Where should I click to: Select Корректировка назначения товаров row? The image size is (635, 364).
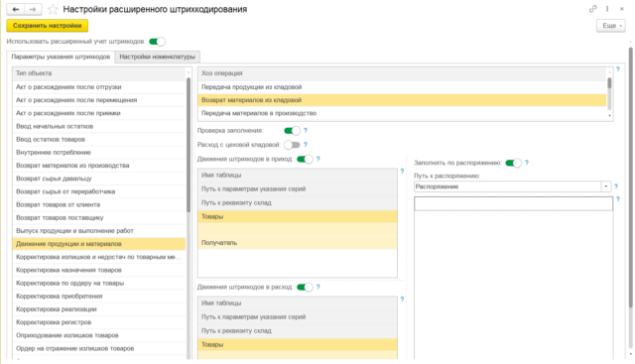point(99,270)
